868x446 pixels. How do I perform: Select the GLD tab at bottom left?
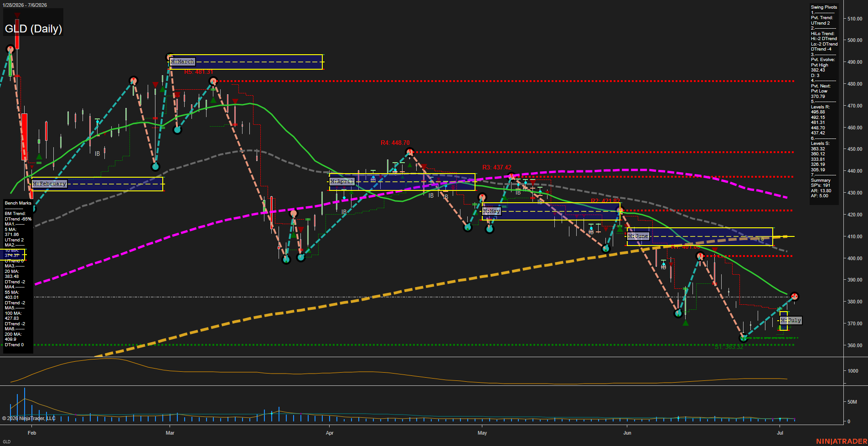(7, 441)
